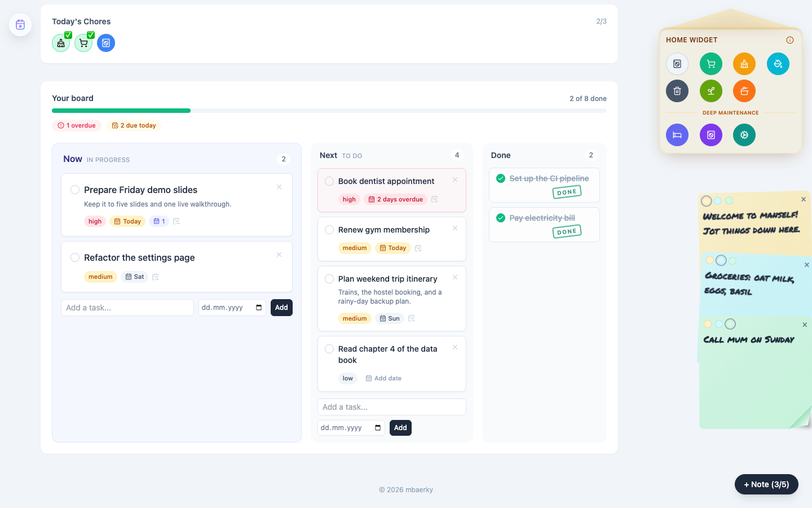Delete the Prepare Friday demo slides task
Screen dimensions: 812x508
[x=279, y=187]
